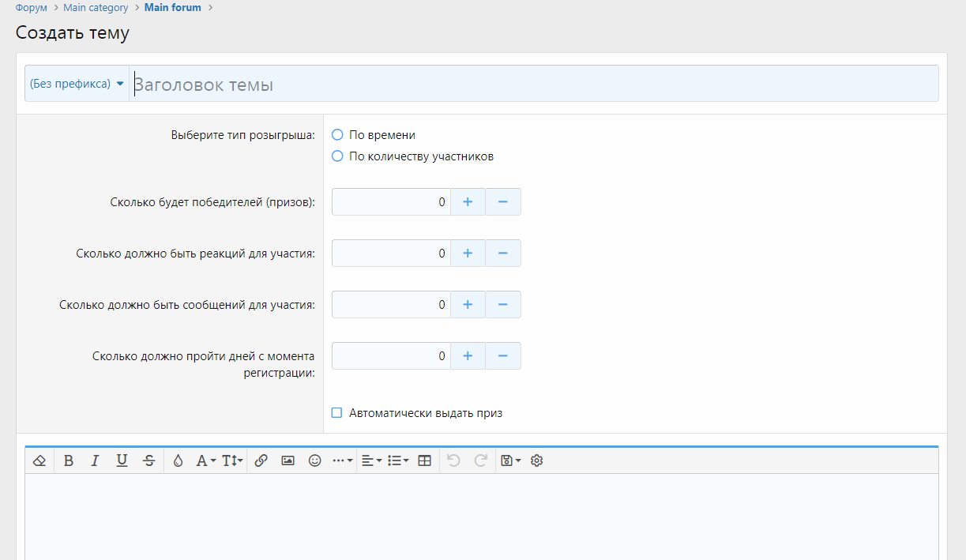The image size is (966, 560).
Task: Open the "(Без префикса)" prefix dropdown
Action: [x=77, y=84]
